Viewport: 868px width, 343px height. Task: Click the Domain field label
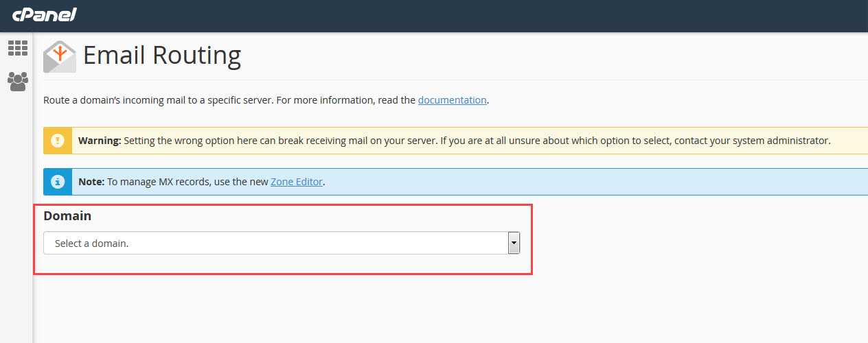[x=67, y=215]
